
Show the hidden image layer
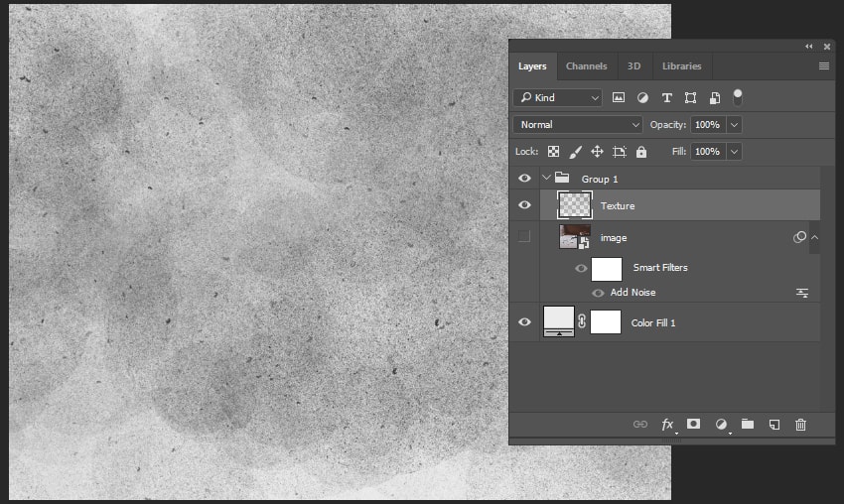pos(524,237)
